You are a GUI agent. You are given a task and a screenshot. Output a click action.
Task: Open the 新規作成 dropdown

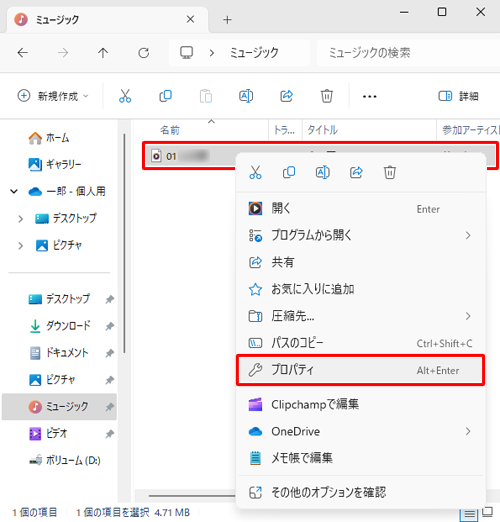pos(53,96)
